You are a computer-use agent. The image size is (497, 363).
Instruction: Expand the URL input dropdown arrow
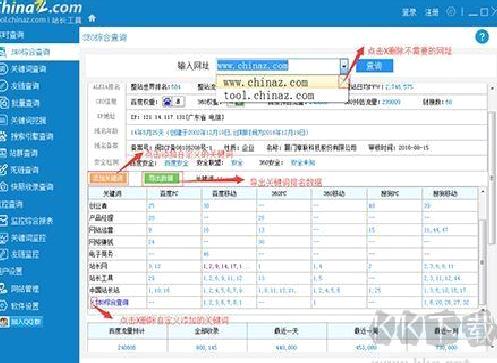[344, 66]
